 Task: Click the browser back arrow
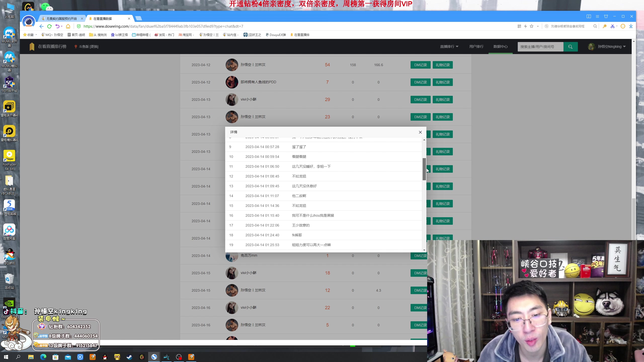pos(42,26)
